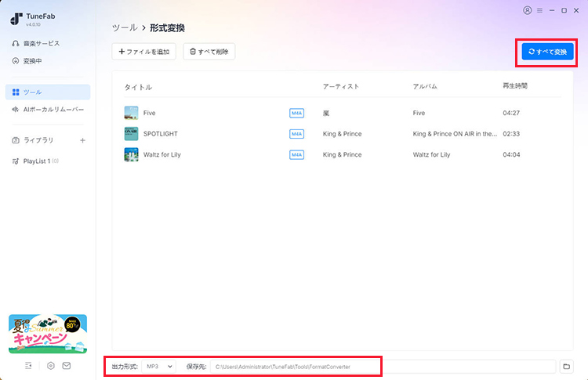588x380 pixels.
Task: Click duration 04:04
Action: (511, 154)
